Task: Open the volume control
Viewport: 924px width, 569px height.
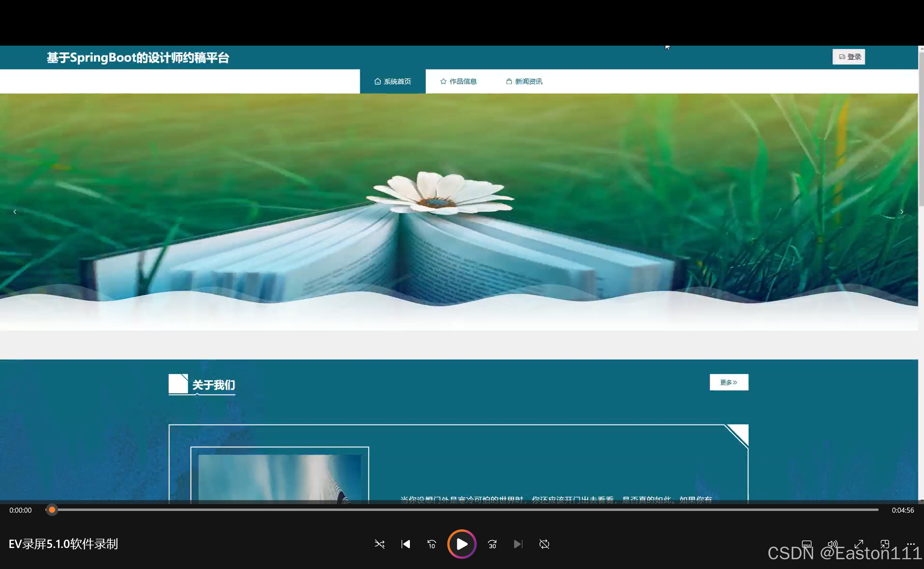Action: (x=832, y=544)
